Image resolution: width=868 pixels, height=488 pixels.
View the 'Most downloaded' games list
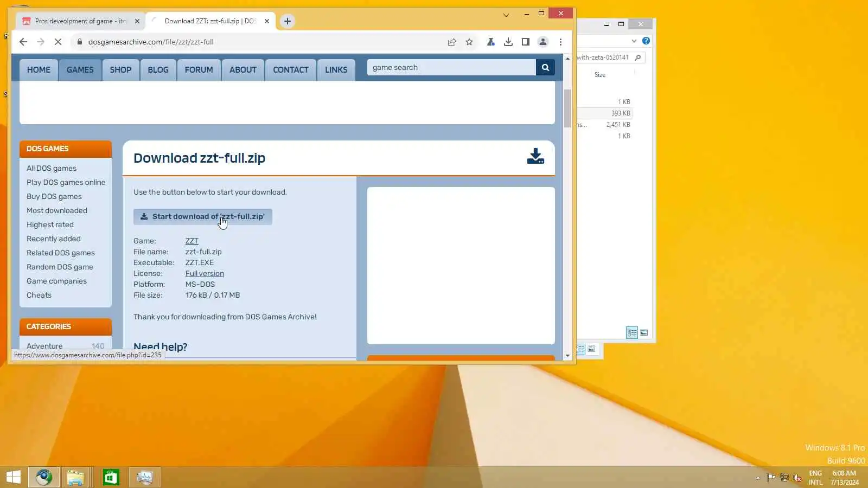(57, 210)
